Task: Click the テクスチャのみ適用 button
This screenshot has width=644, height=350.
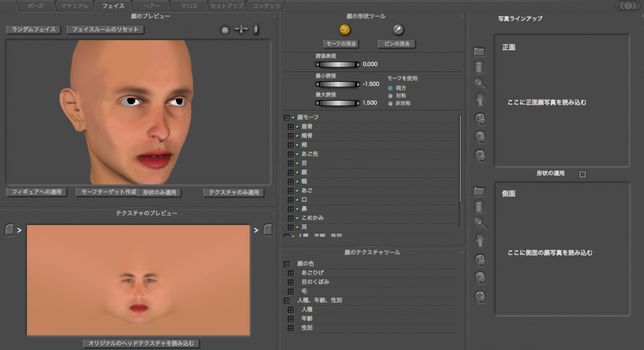Action: pos(234,192)
